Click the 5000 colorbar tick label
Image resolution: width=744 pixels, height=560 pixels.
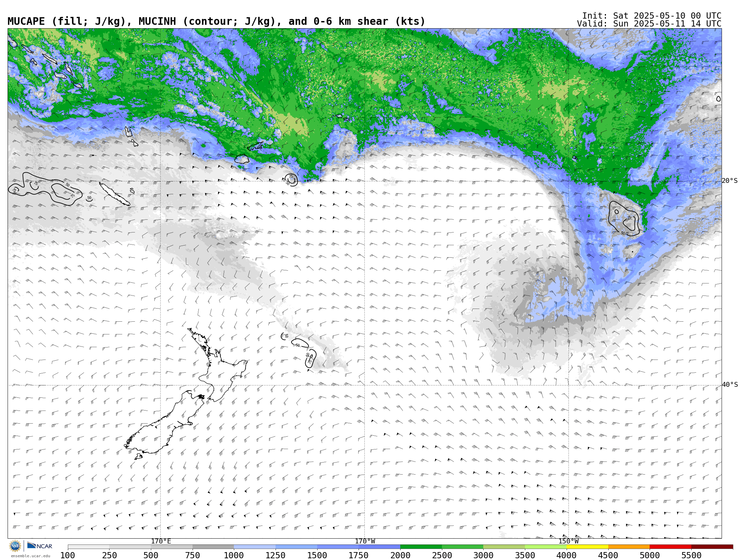pyautogui.click(x=650, y=556)
